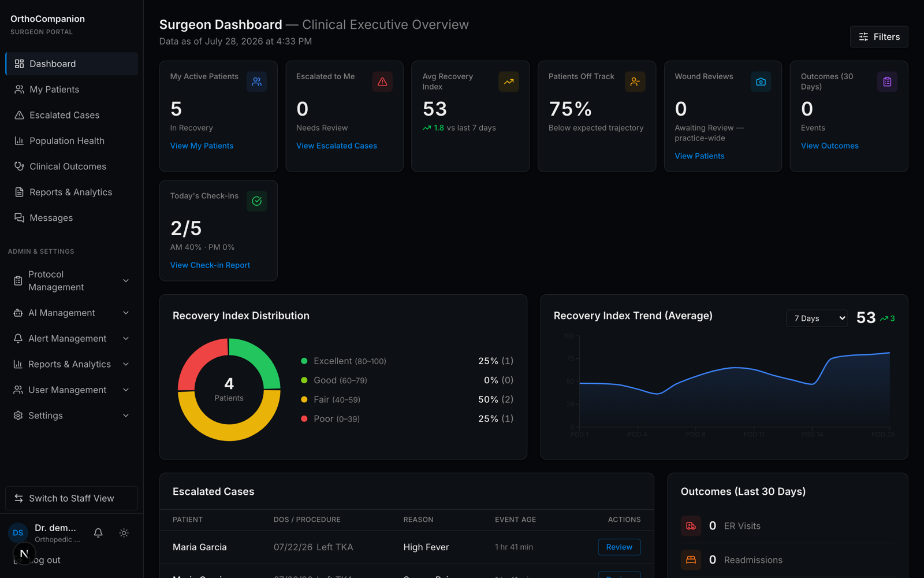Image resolution: width=924 pixels, height=578 pixels.
Task: Click the My Active Patients card icon
Action: (x=256, y=81)
